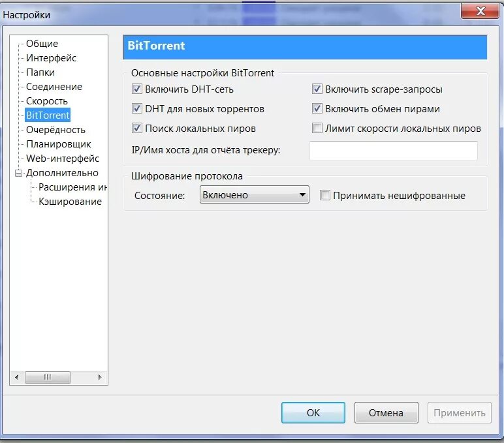Screen dimensions: 504x443
Task: Close the Настройки dialog window
Action: (480, 12)
